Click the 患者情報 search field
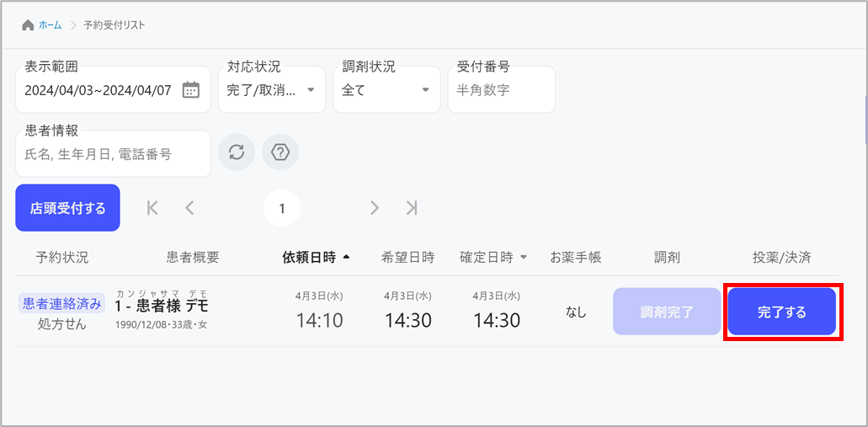868x427 pixels. click(113, 154)
